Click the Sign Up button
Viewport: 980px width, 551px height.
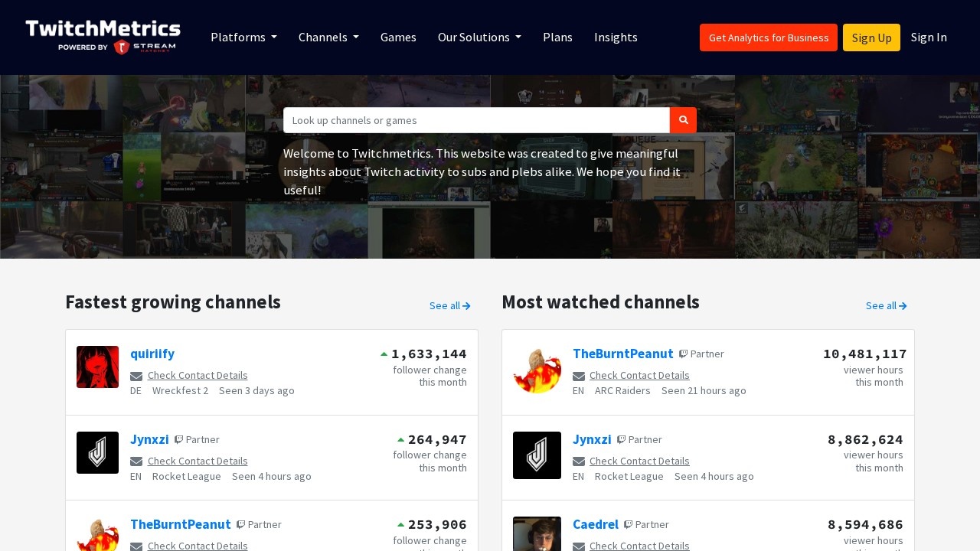pos(871,37)
